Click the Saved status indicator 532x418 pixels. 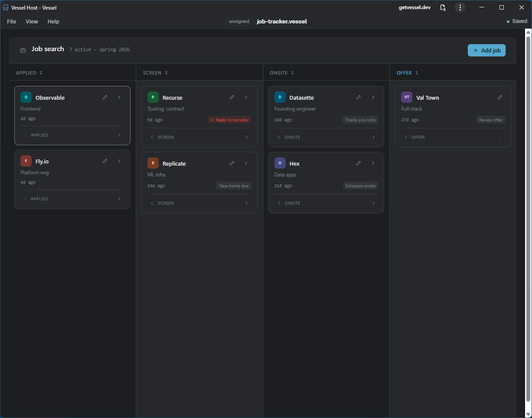point(517,21)
